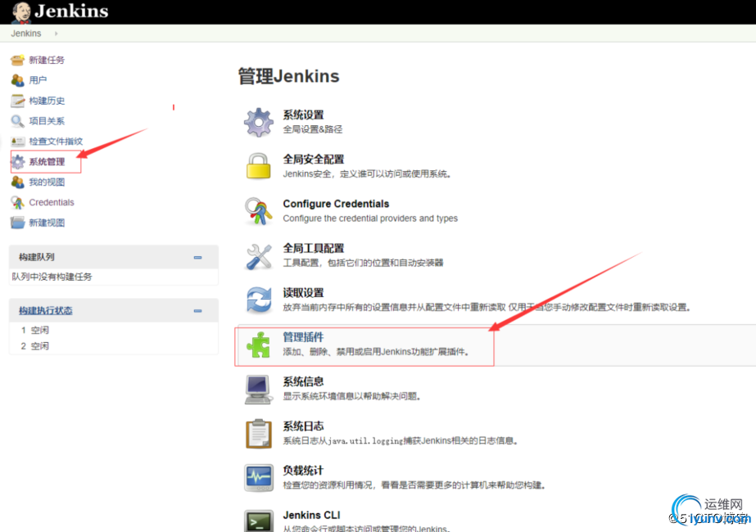Collapse the 构建执行状态 panel

[197, 311]
